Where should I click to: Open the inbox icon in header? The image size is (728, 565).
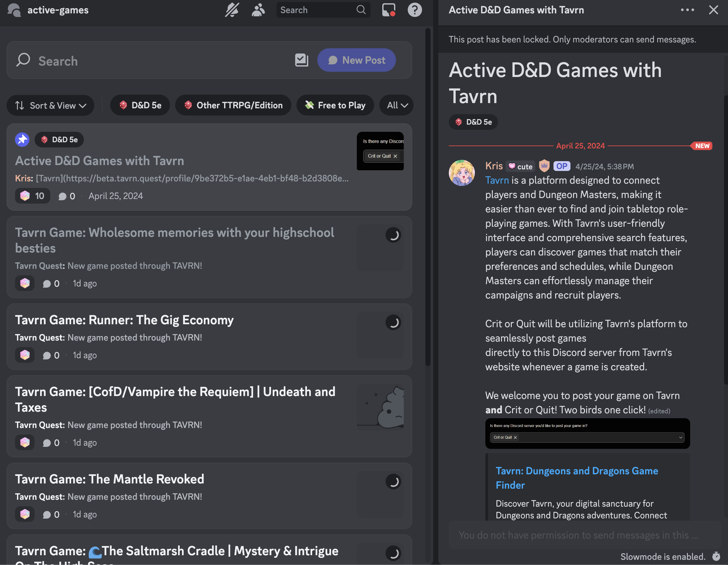pos(388,10)
